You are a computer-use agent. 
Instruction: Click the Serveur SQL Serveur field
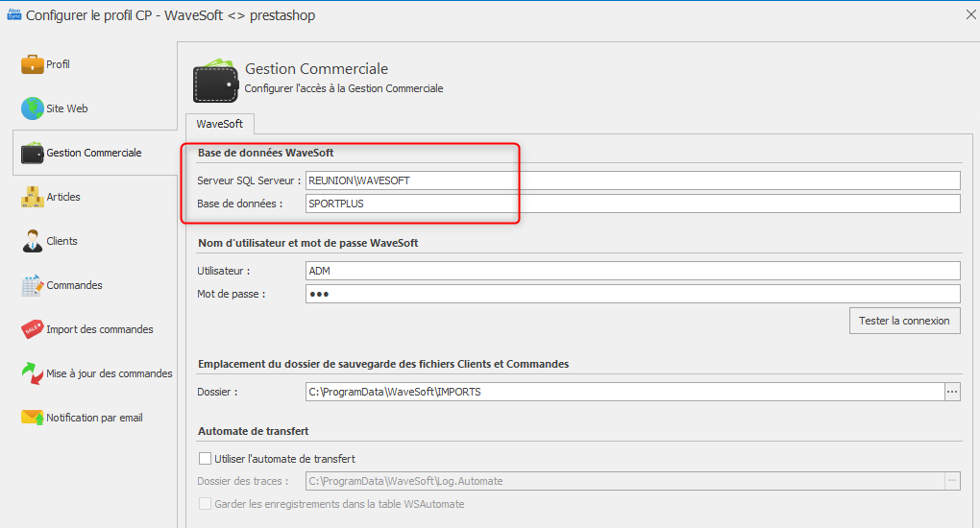pos(632,180)
